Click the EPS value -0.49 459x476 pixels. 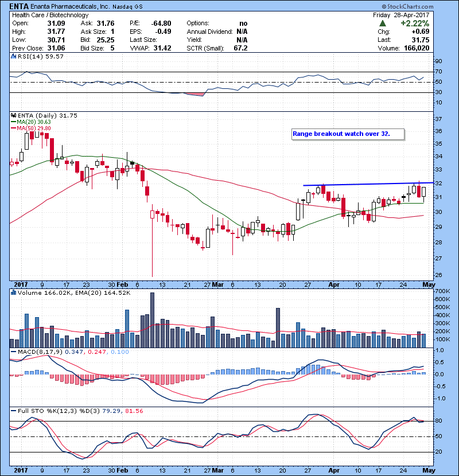[x=163, y=32]
